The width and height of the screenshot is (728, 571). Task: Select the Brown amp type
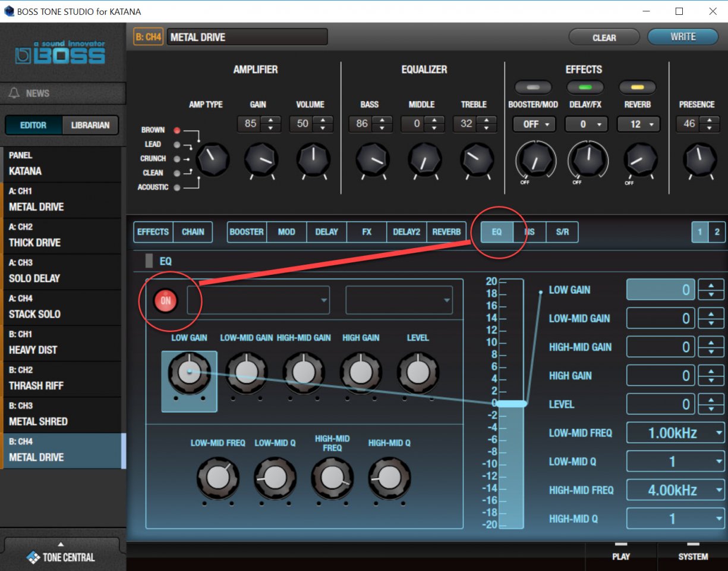click(x=177, y=130)
